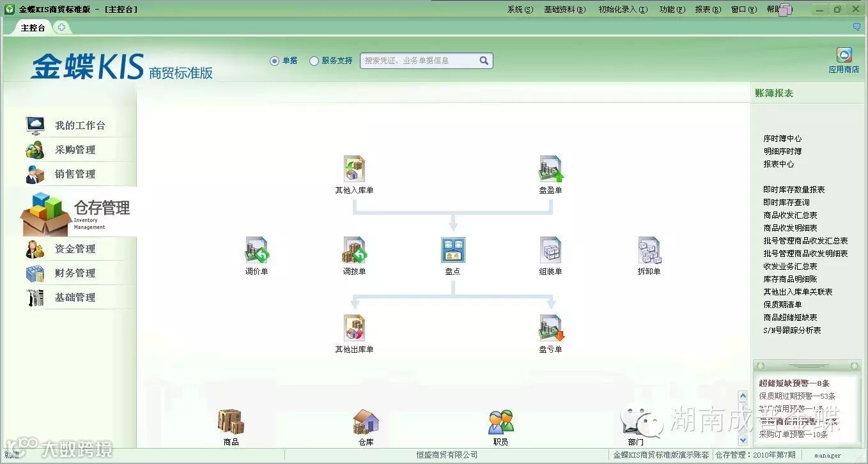
Task: Click the 财务管理 sidebar icon
Action: click(x=35, y=273)
